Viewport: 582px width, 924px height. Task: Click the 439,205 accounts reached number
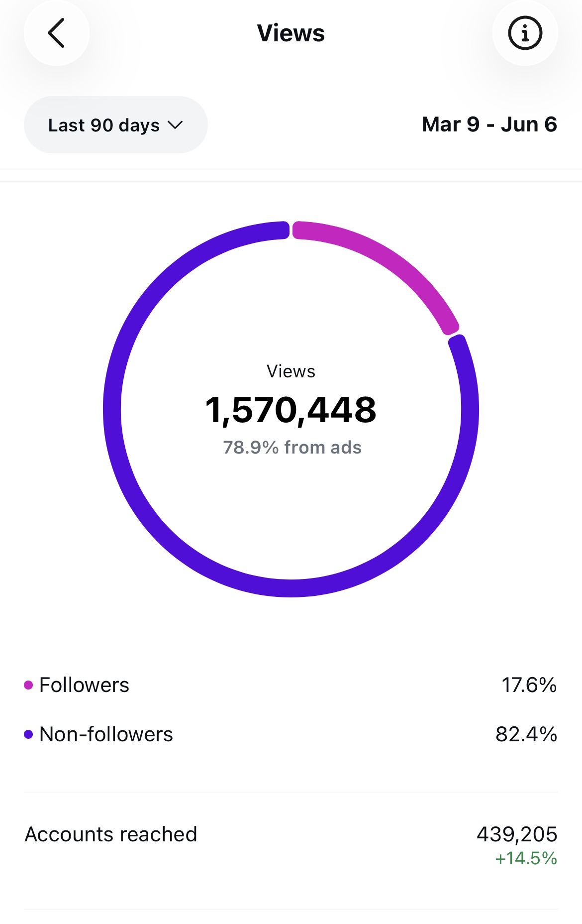517,834
